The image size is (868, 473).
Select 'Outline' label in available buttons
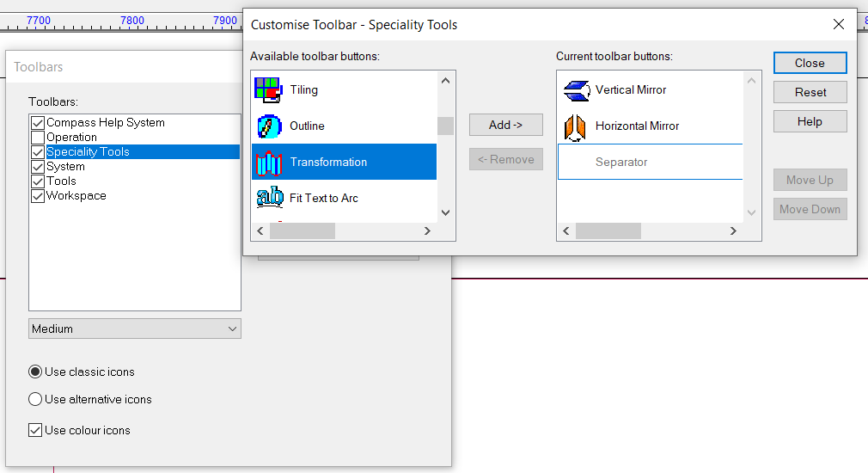307,126
